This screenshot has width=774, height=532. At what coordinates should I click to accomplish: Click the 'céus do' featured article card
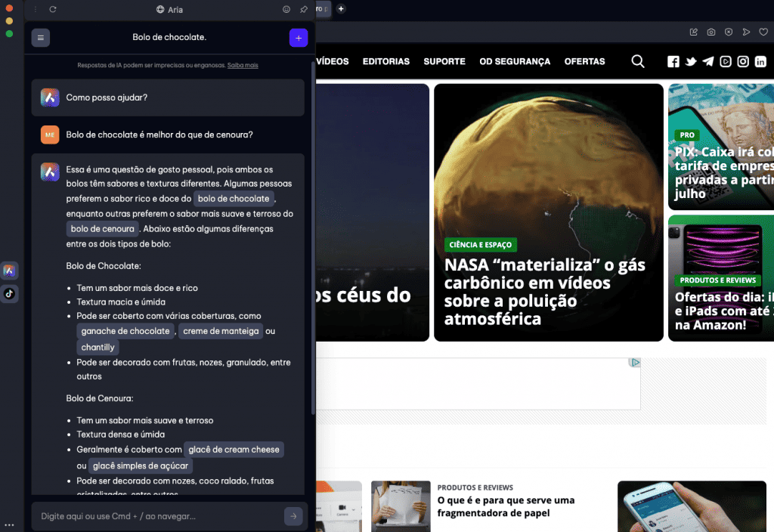click(373, 212)
